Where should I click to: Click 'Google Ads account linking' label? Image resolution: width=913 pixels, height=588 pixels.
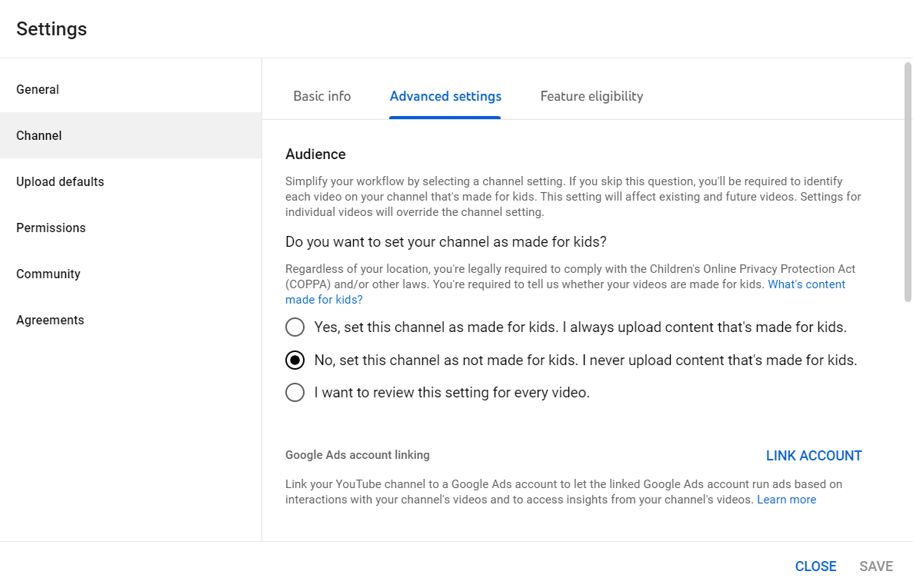358,455
